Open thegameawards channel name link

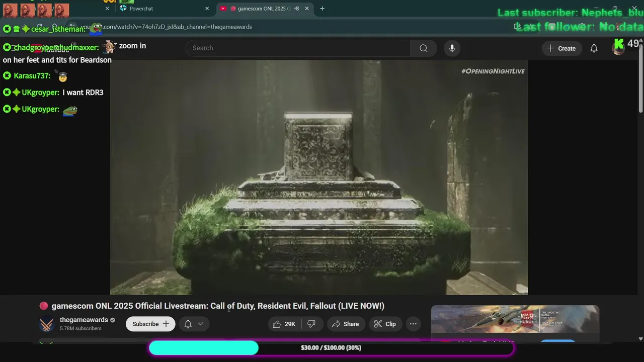84,320
